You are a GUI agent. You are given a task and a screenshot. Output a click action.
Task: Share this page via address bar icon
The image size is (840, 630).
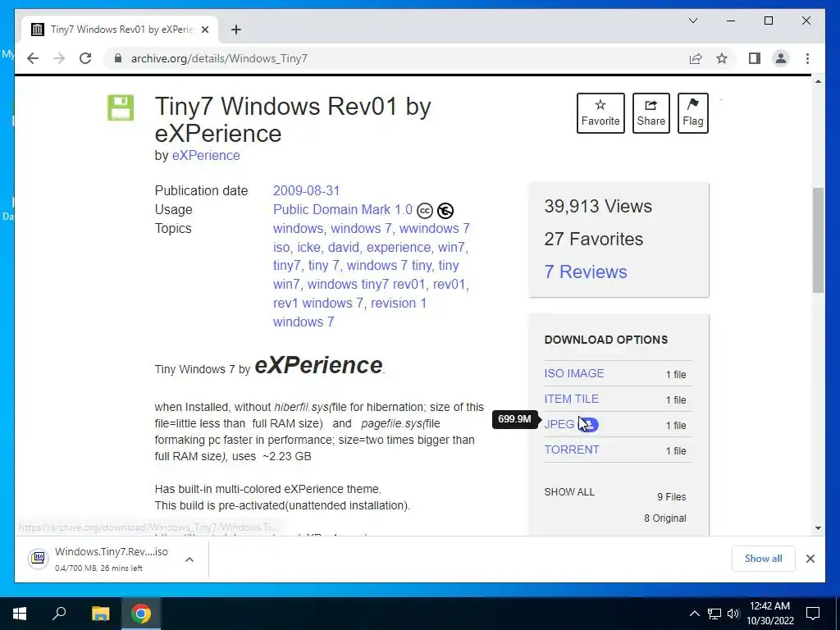696,58
